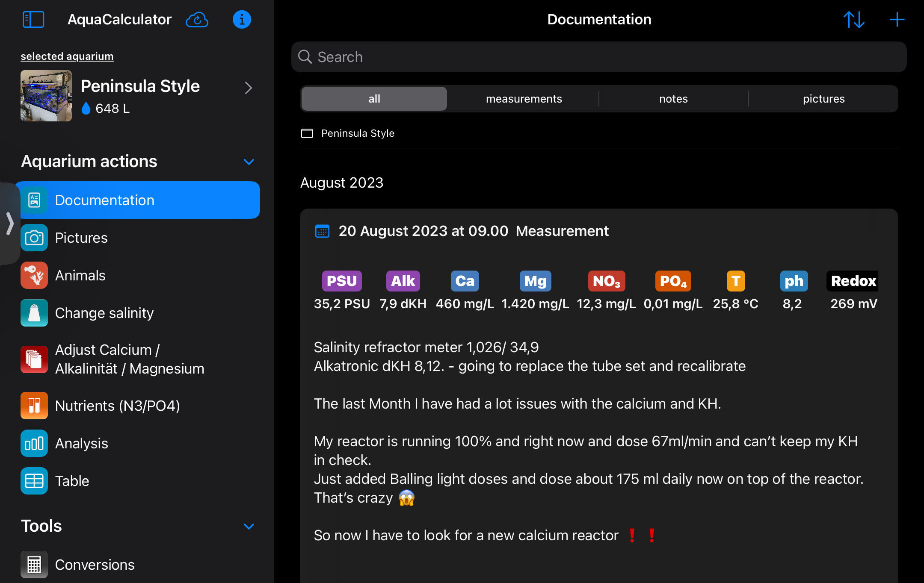This screenshot has width=924, height=583.
Task: Open Peninsula Style aquarium details chevron
Action: 248,88
